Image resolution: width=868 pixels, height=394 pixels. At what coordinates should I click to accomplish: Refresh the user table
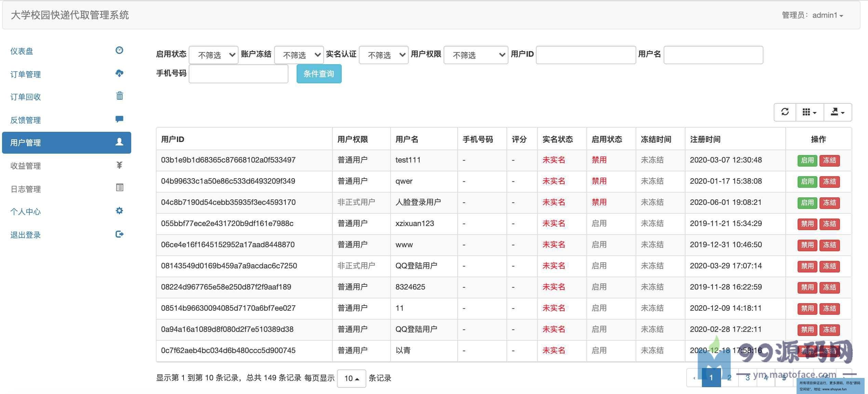pos(785,112)
